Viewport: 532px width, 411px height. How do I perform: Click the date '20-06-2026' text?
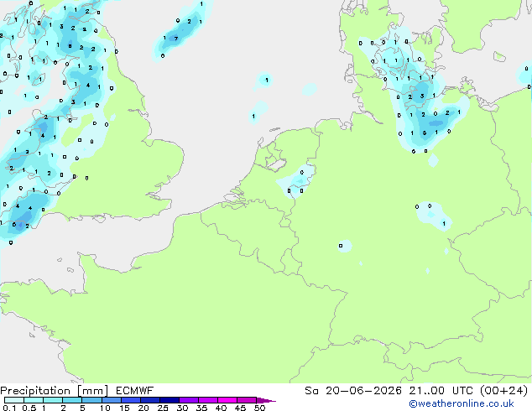click(x=363, y=391)
